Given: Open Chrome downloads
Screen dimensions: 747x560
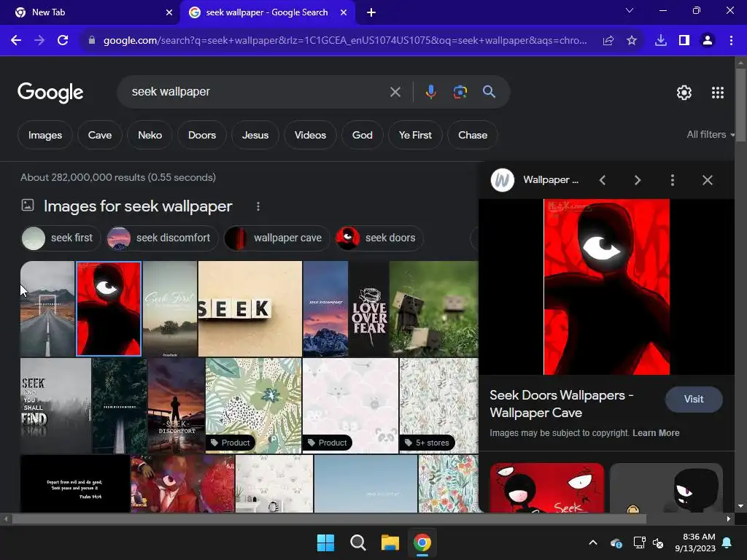Looking at the screenshot, I should [x=661, y=41].
